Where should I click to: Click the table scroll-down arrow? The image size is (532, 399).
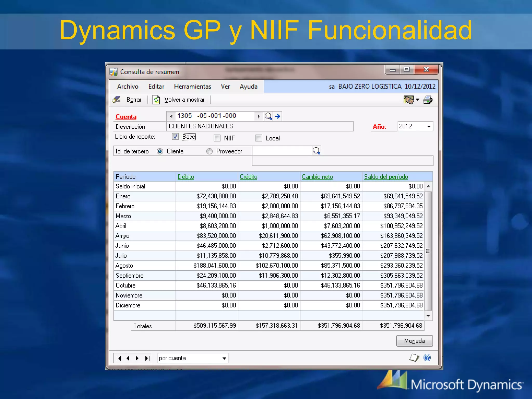click(428, 316)
